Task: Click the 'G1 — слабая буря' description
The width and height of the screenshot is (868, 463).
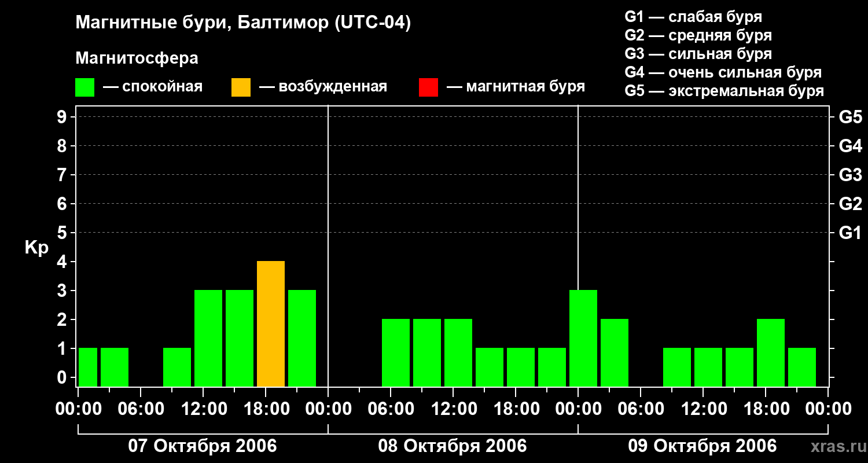Action: [x=693, y=17]
